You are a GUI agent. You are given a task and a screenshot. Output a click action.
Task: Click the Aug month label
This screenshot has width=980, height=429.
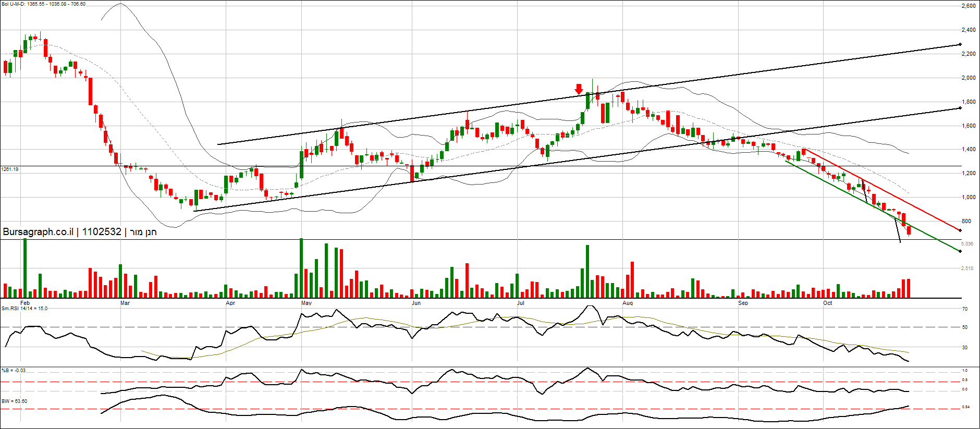pos(628,303)
